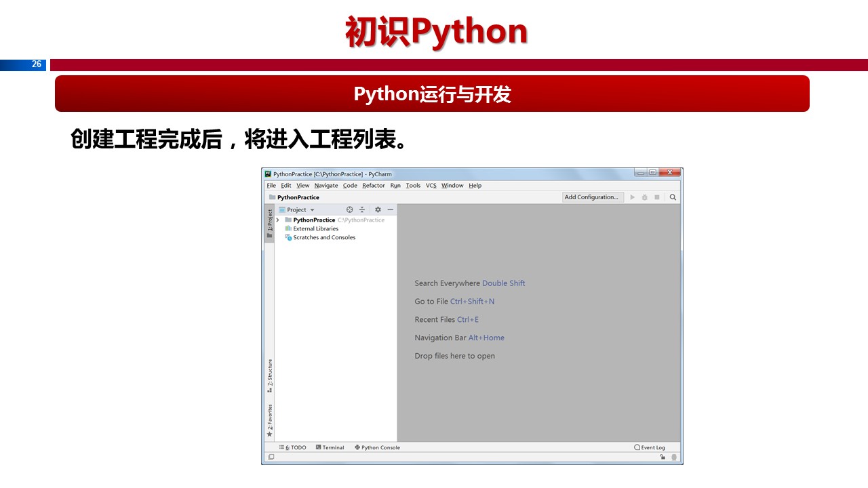Click the Search Everywhere magnifier icon
Image resolution: width=868 pixels, height=488 pixels.
click(x=673, y=197)
